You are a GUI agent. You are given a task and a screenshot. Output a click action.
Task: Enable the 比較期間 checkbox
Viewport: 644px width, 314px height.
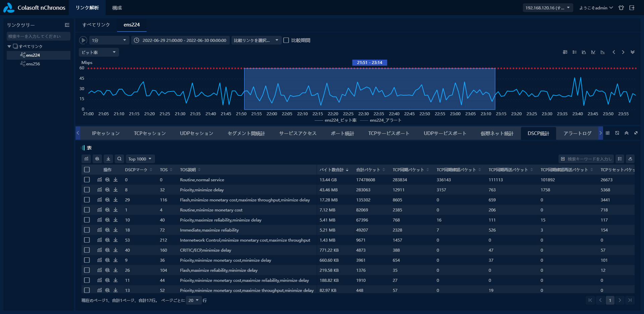click(x=286, y=40)
